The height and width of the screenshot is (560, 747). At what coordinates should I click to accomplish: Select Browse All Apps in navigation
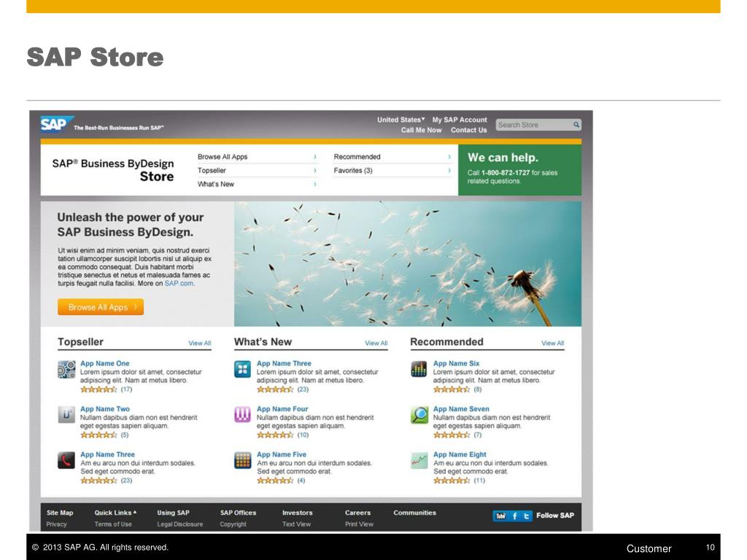[222, 157]
